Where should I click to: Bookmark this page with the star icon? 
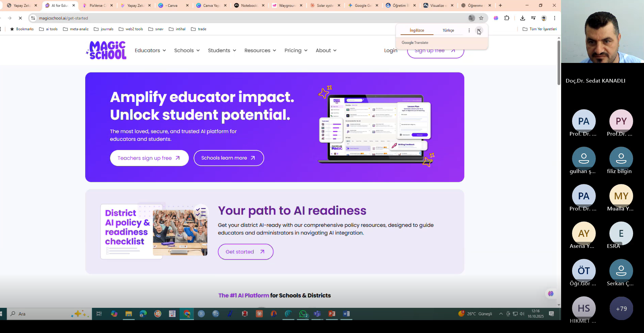(x=481, y=18)
